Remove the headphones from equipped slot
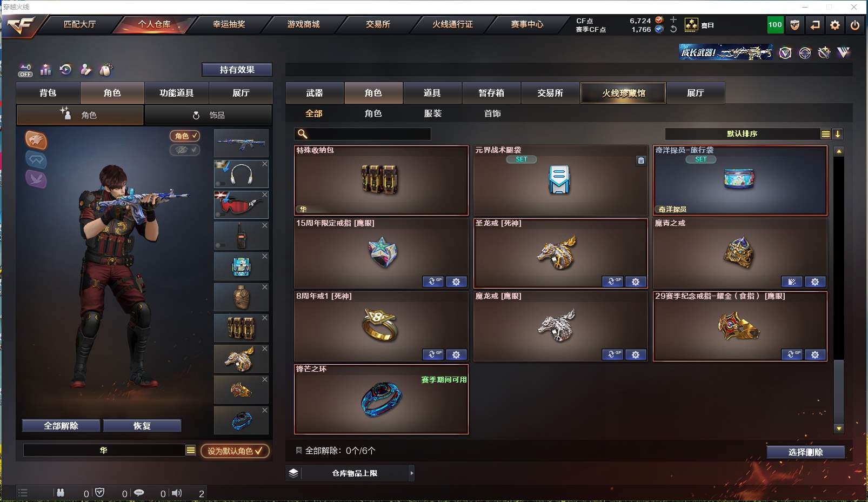868x502 pixels. tap(265, 164)
